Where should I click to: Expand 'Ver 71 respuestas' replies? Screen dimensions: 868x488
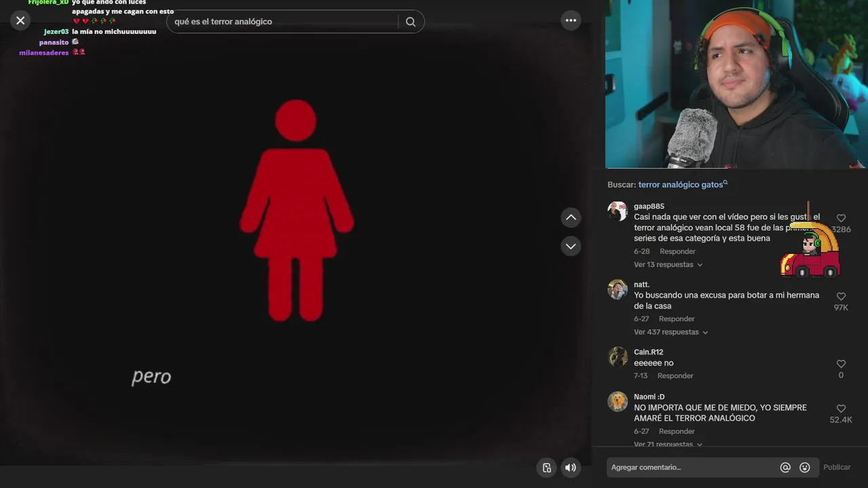668,445
